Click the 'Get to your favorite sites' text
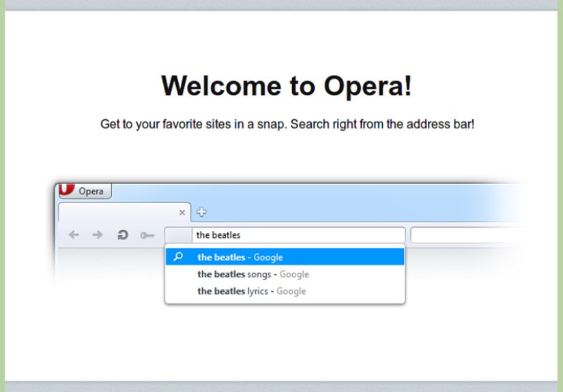Viewport: 563px width, 392px height. 287,124
